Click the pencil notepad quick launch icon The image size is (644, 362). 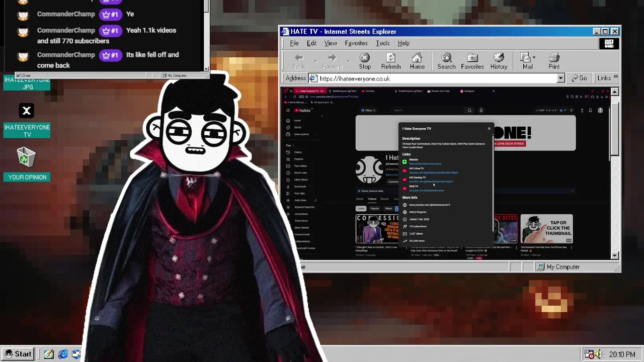click(48, 354)
